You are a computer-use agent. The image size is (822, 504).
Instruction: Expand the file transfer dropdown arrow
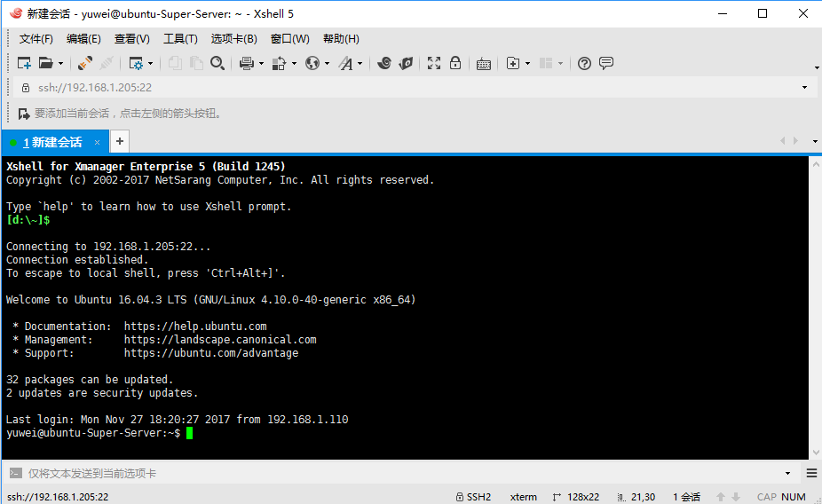(x=294, y=64)
